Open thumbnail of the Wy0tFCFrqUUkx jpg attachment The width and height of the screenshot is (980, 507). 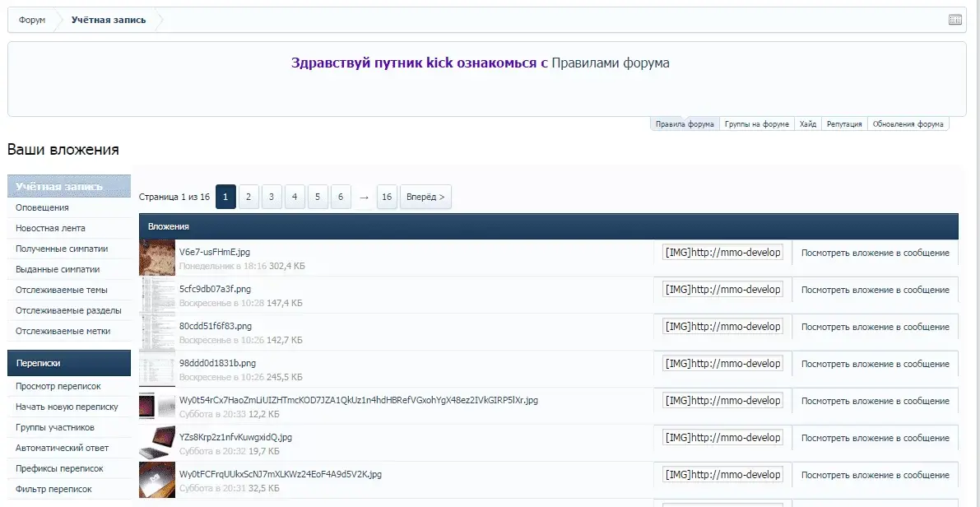click(157, 480)
